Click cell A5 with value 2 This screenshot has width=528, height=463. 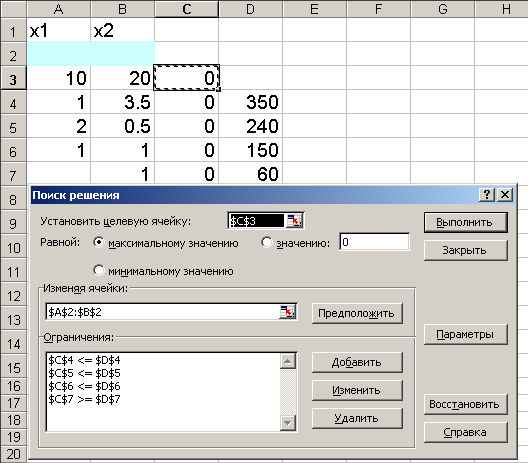59,126
